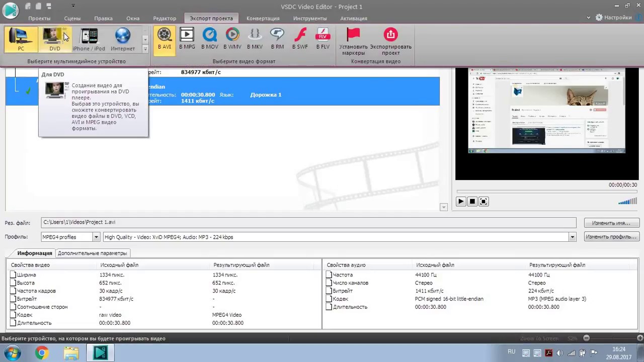The width and height of the screenshot is (644, 362).
Task: Select the В MKV format icon
Action: point(255,39)
